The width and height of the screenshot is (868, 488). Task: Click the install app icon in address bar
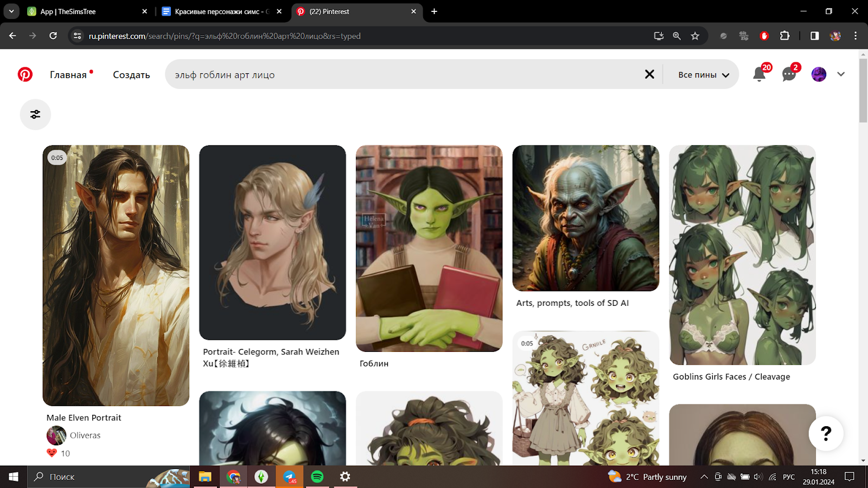659,36
